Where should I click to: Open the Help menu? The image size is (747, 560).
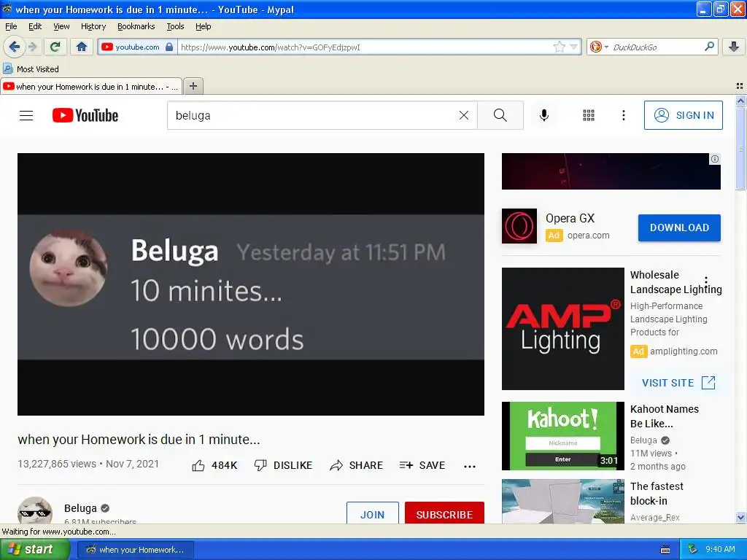203,26
